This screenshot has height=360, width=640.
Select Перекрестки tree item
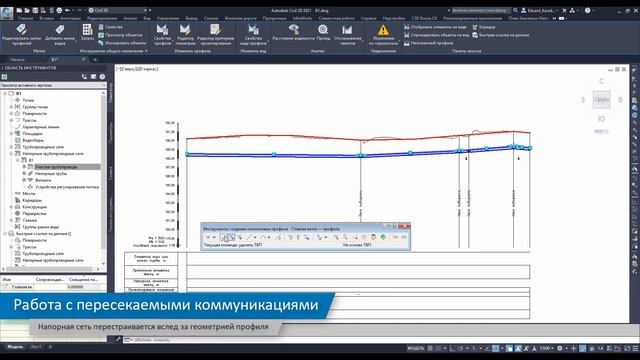pos(35,213)
